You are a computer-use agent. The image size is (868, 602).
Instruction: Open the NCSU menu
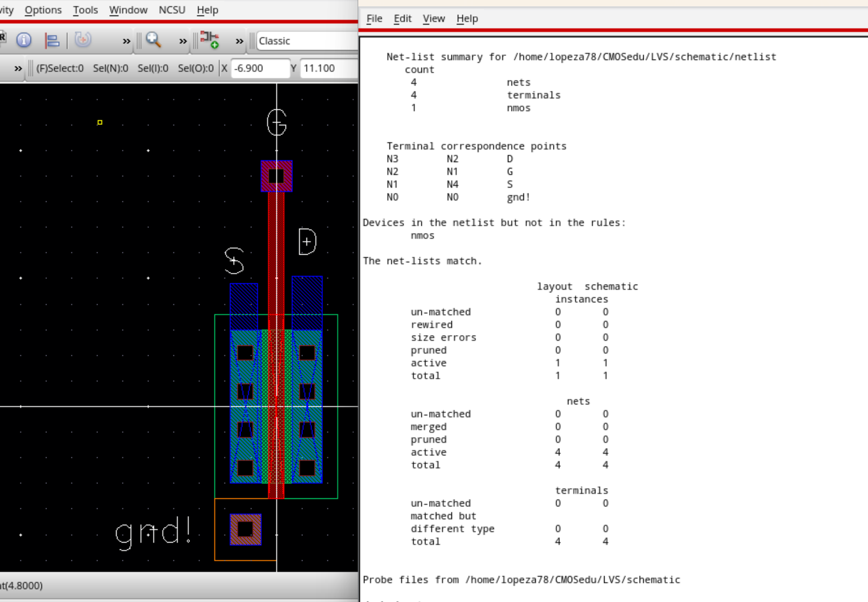[172, 10]
